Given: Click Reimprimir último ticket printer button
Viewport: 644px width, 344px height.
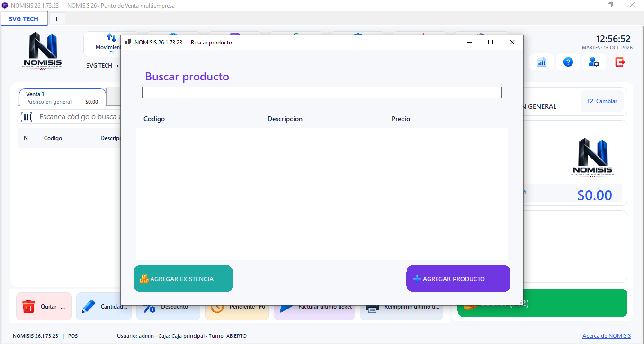Looking at the screenshot, I should pos(402,312).
